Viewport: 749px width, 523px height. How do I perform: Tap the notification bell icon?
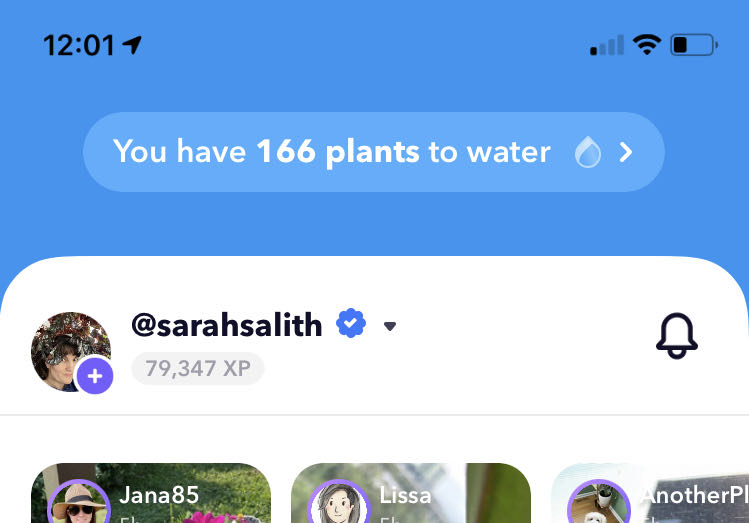[x=677, y=336]
